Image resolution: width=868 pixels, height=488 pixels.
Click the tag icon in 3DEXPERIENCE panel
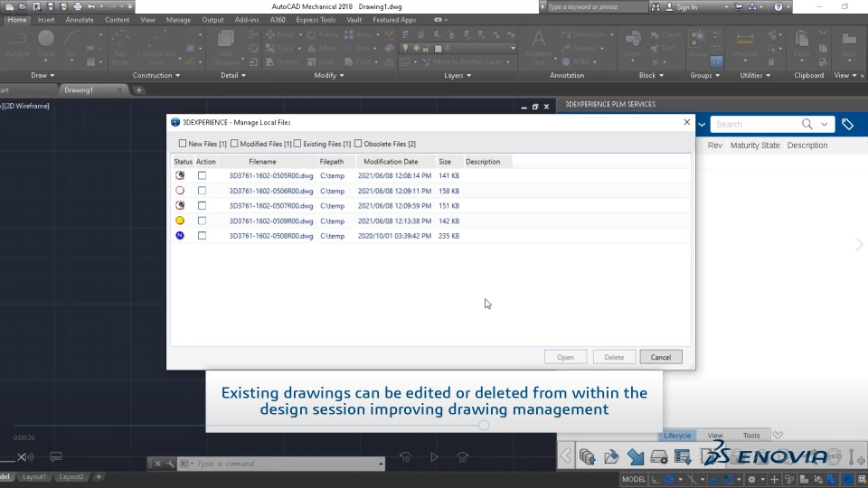(x=847, y=125)
